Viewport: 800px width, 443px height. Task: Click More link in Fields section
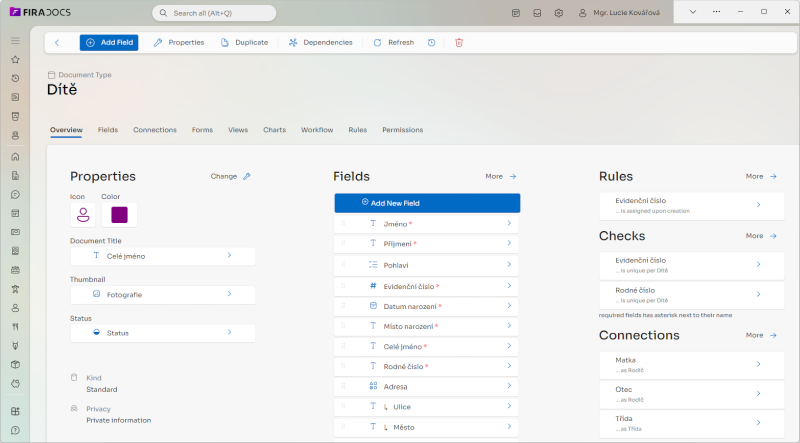[x=501, y=176]
